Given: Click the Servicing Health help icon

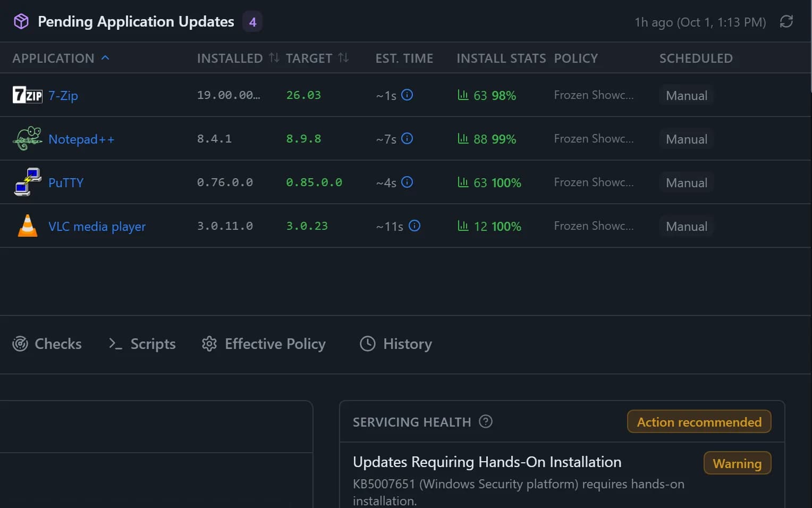Looking at the screenshot, I should [486, 421].
